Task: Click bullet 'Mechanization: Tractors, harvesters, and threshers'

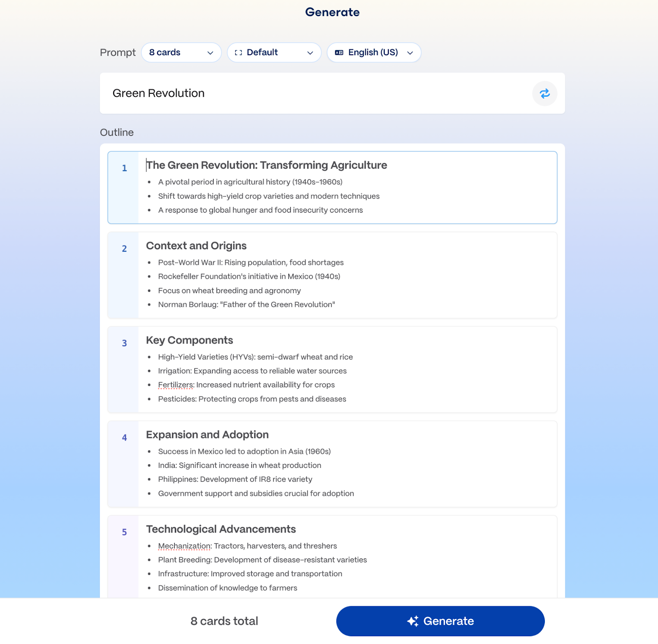Action: click(248, 546)
